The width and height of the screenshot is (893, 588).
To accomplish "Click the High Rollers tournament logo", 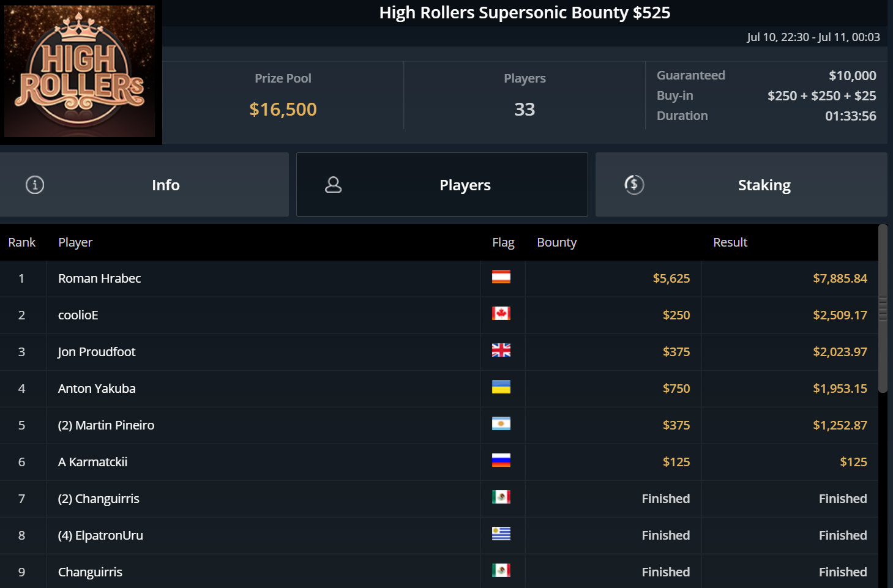I will tap(80, 72).
